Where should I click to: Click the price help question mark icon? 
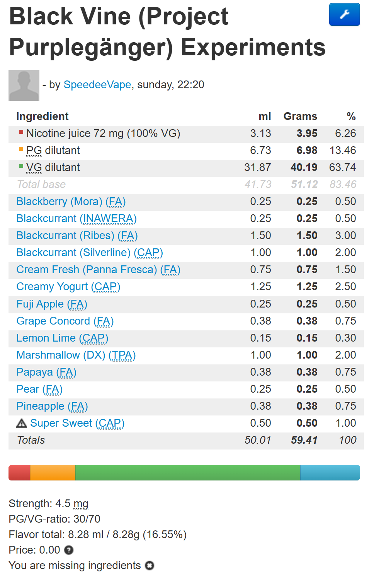click(x=69, y=550)
